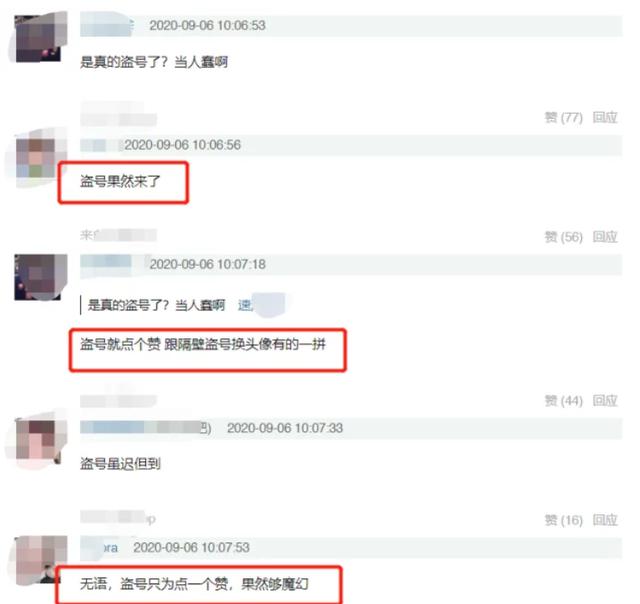
Task: Click comment text 盗号虽迟但到
Action: (120, 464)
